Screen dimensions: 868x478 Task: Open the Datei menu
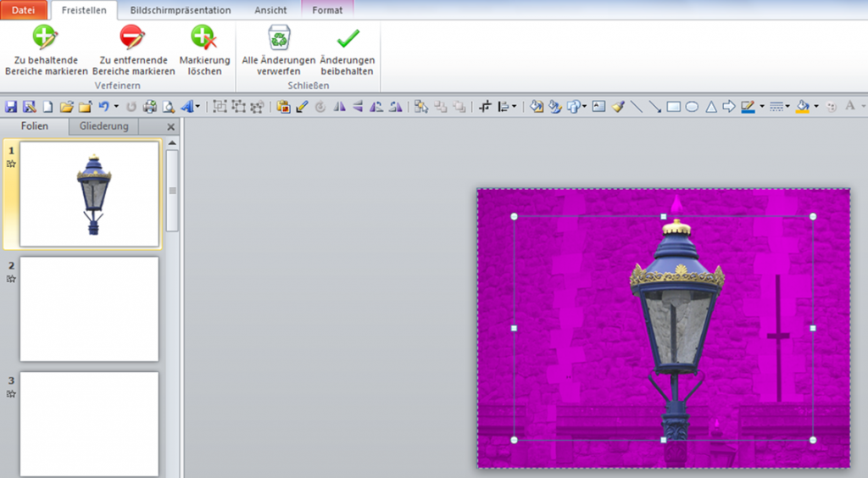click(24, 10)
